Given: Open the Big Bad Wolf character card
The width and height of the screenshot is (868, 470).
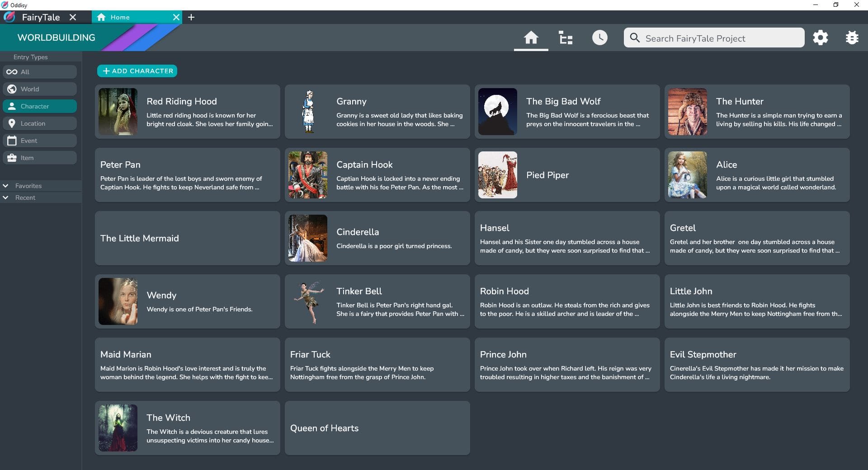Looking at the screenshot, I should pyautogui.click(x=567, y=112).
